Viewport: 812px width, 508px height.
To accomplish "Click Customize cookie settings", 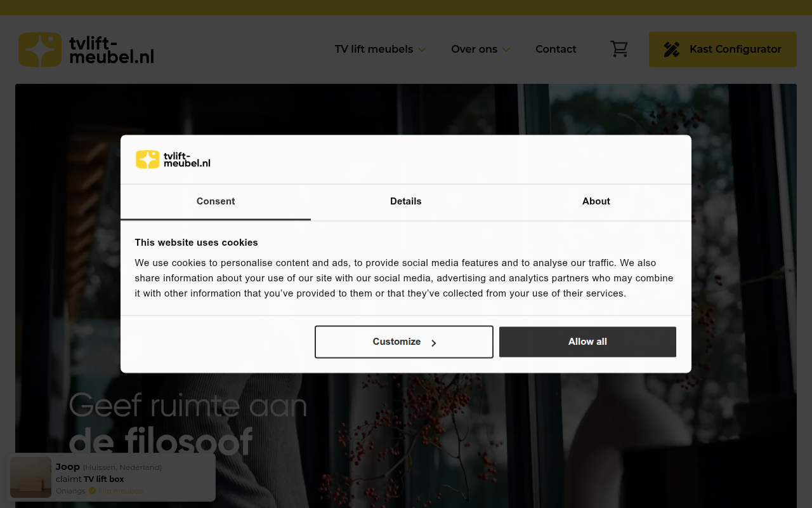I will click(x=404, y=342).
